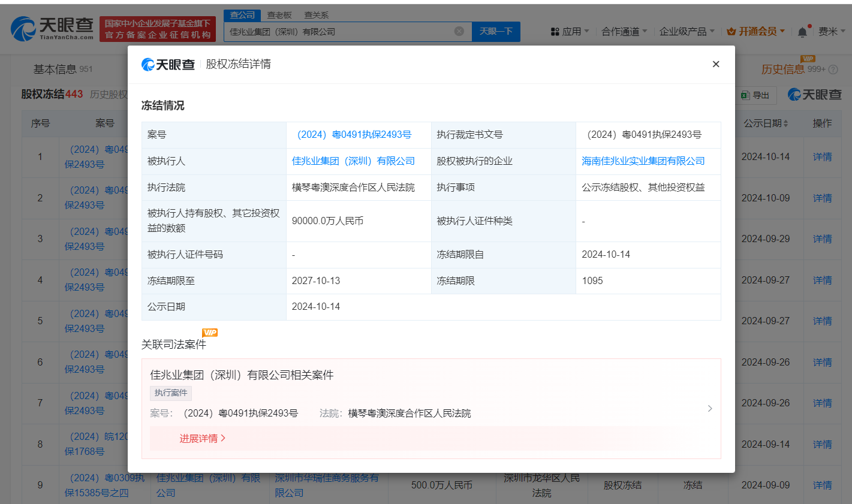Switch to the 查关系 search tab
This screenshot has height=504, width=852.
[316, 15]
